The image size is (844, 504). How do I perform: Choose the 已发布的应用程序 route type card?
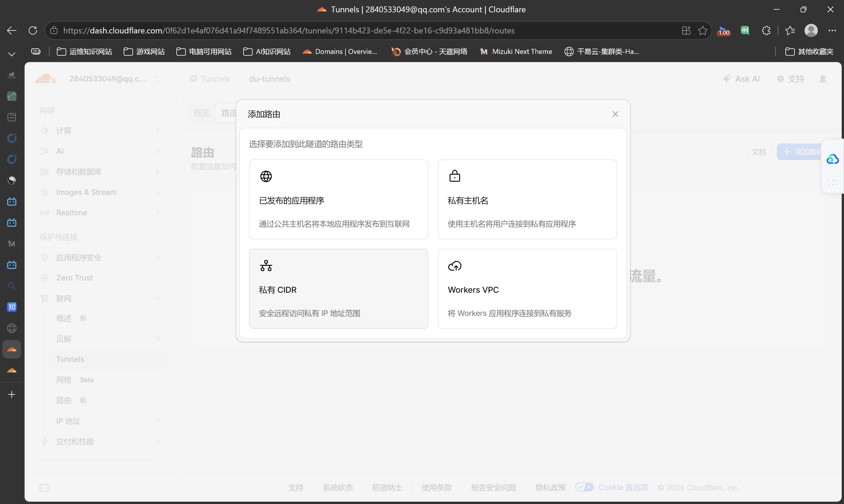(x=338, y=199)
